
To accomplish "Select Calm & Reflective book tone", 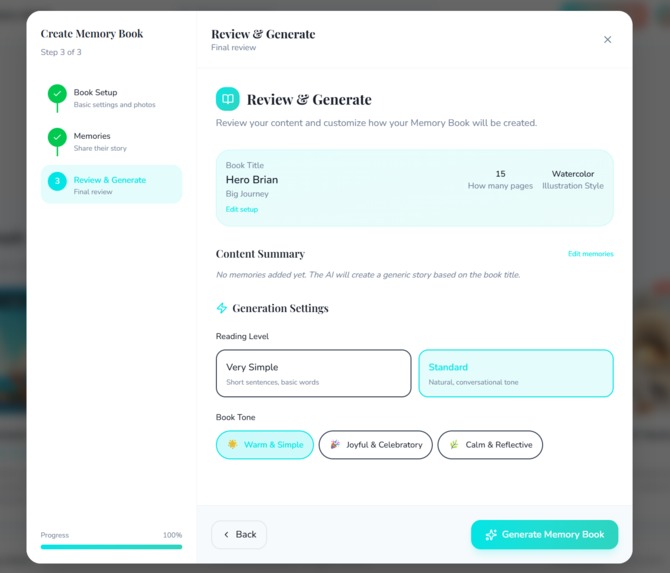I will (x=490, y=445).
